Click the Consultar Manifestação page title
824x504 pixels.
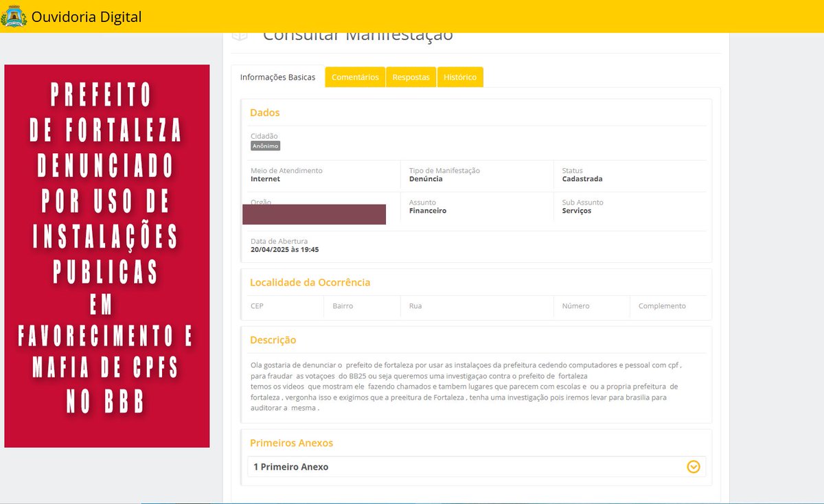(358, 36)
